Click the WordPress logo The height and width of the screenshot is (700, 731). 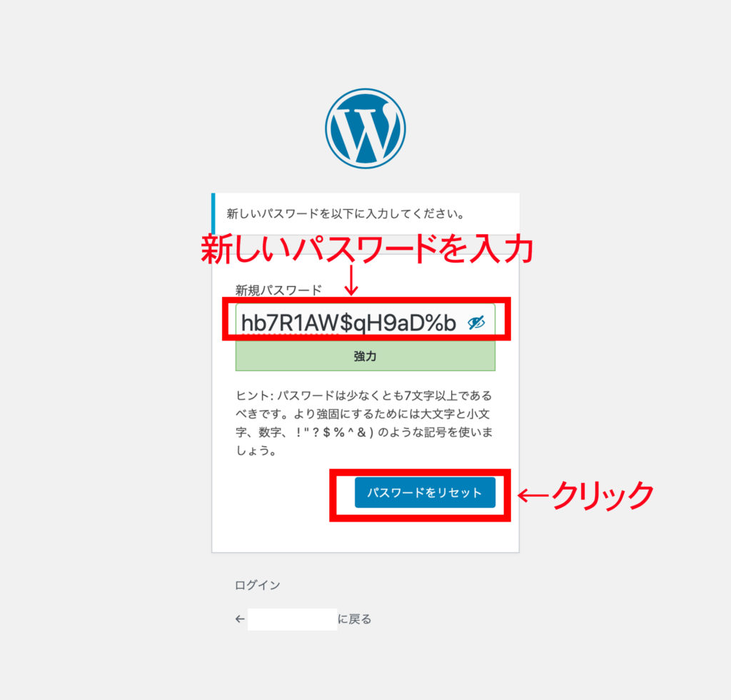point(365,128)
